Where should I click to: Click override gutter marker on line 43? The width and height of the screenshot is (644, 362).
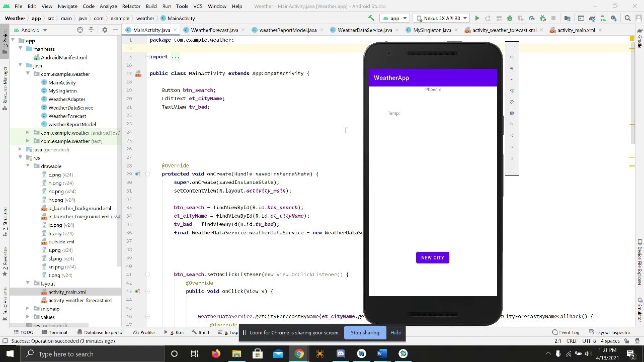pyautogui.click(x=137, y=291)
